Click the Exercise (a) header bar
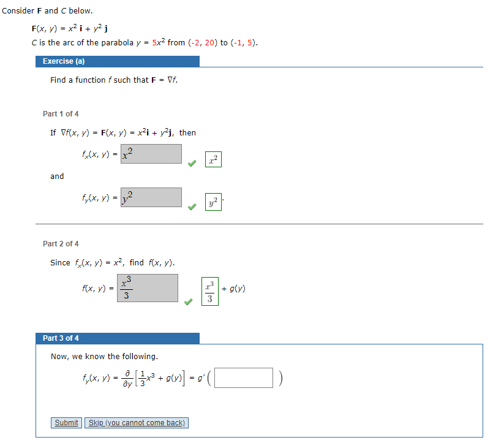 coord(117,61)
